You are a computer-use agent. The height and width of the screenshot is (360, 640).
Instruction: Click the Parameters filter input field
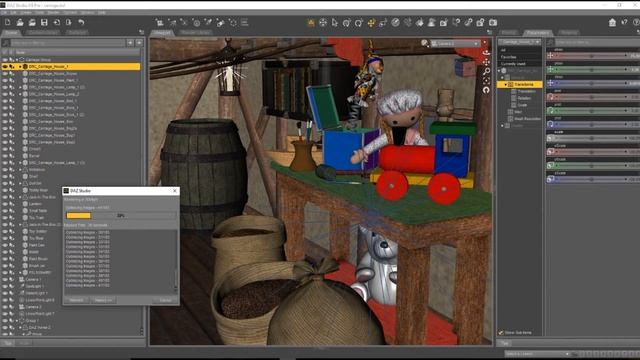point(598,42)
